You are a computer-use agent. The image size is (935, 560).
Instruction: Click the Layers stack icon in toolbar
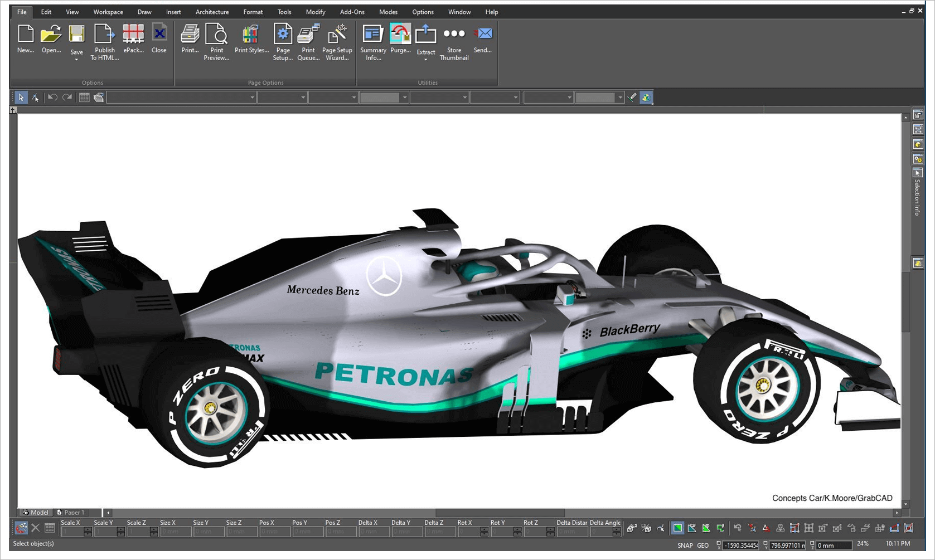click(99, 98)
